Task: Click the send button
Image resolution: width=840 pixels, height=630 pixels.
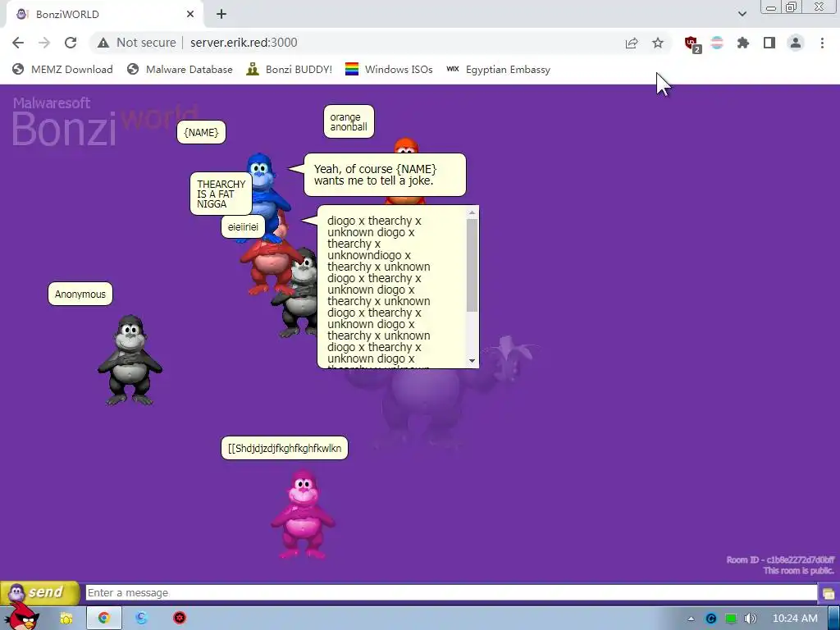Action: [39, 592]
